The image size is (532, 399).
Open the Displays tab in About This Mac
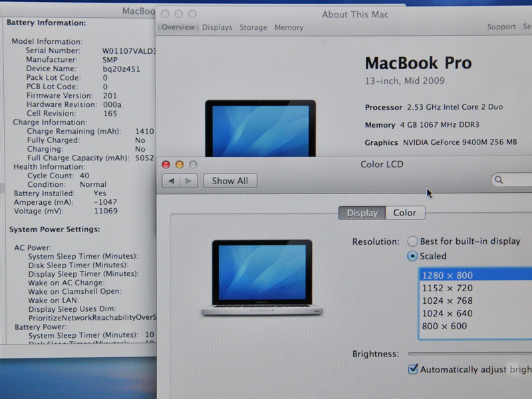[217, 27]
